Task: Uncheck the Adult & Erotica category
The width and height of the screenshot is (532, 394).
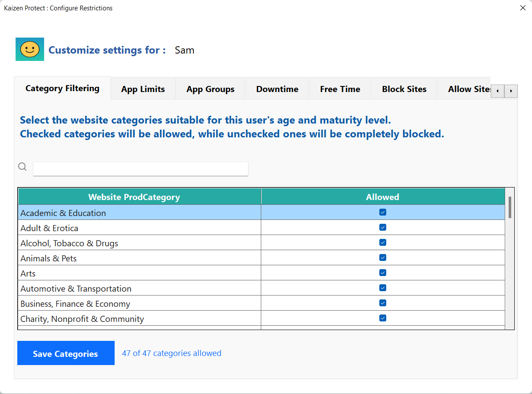Action: pos(382,227)
